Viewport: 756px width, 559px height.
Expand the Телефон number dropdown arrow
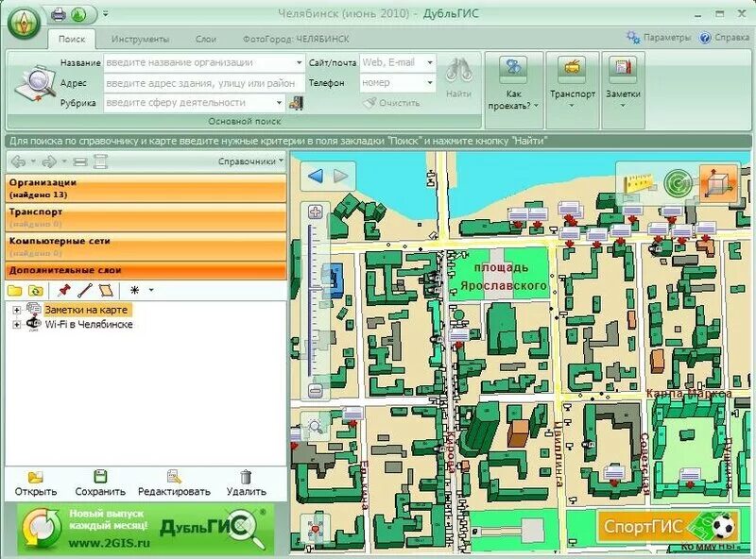(x=430, y=83)
